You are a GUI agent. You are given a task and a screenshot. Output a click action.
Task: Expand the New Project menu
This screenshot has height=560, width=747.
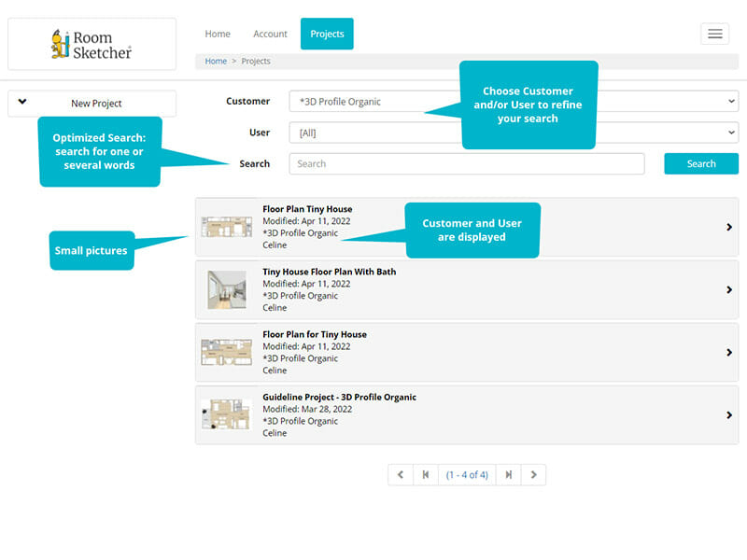point(92,104)
